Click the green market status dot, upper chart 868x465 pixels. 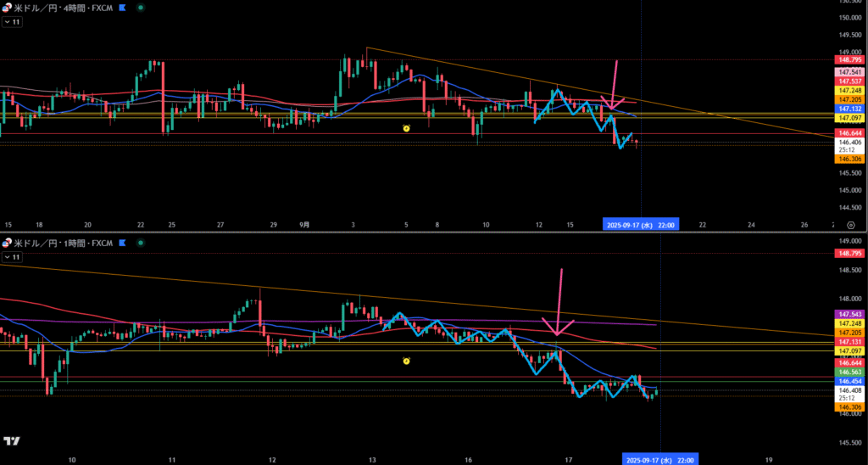(x=140, y=8)
